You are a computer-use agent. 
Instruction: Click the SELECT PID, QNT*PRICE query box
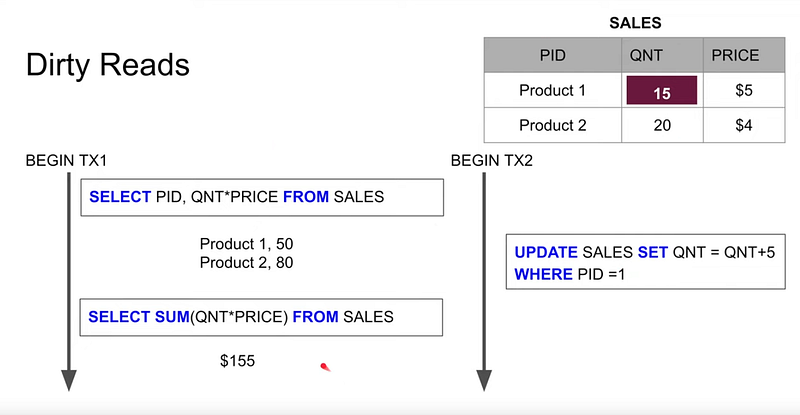pyautogui.click(x=262, y=197)
